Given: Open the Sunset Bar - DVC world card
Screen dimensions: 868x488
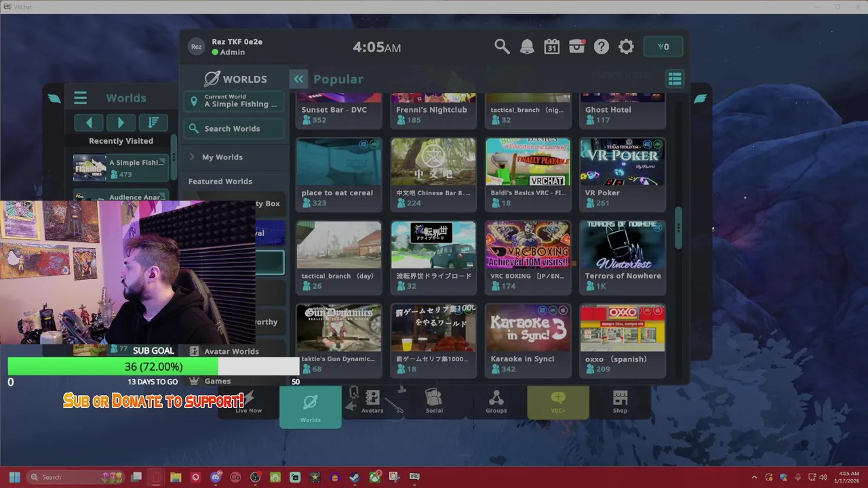Looking at the screenshot, I should click(338, 111).
